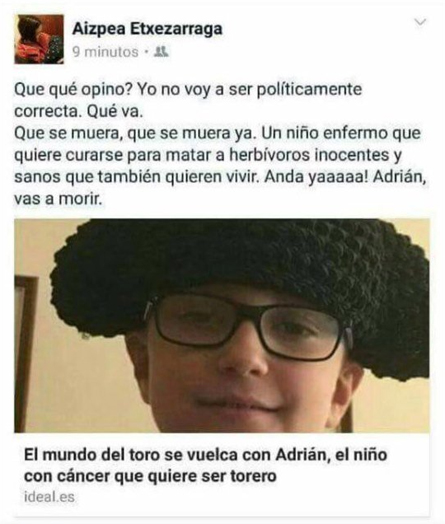Click the line starting "sanos que también quieren"
This screenshot has width=445, height=524.
coord(220,177)
